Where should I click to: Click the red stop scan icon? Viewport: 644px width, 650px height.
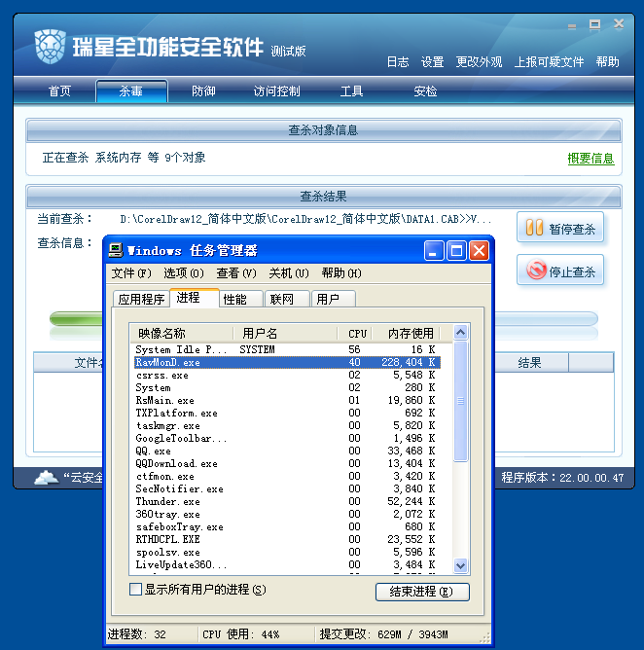point(536,270)
